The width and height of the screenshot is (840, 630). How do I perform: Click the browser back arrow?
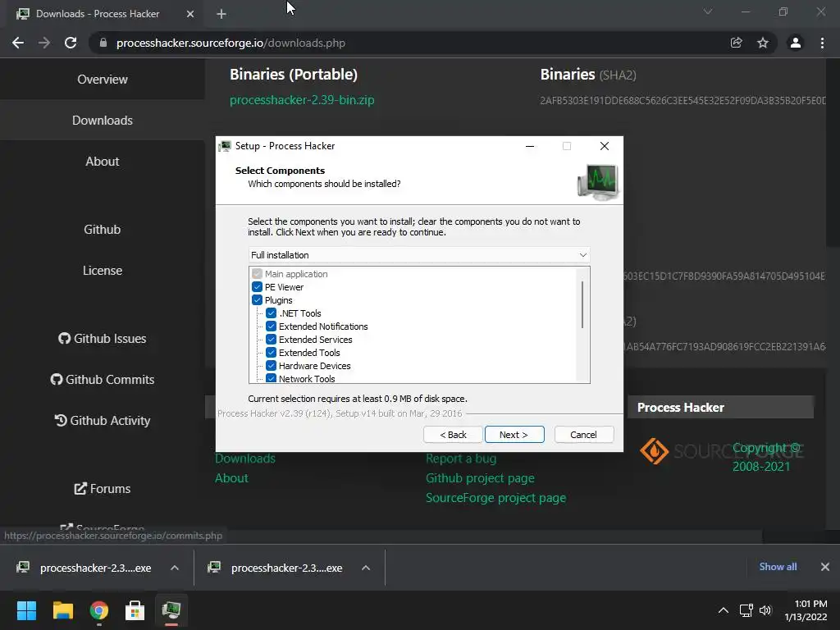[18, 43]
